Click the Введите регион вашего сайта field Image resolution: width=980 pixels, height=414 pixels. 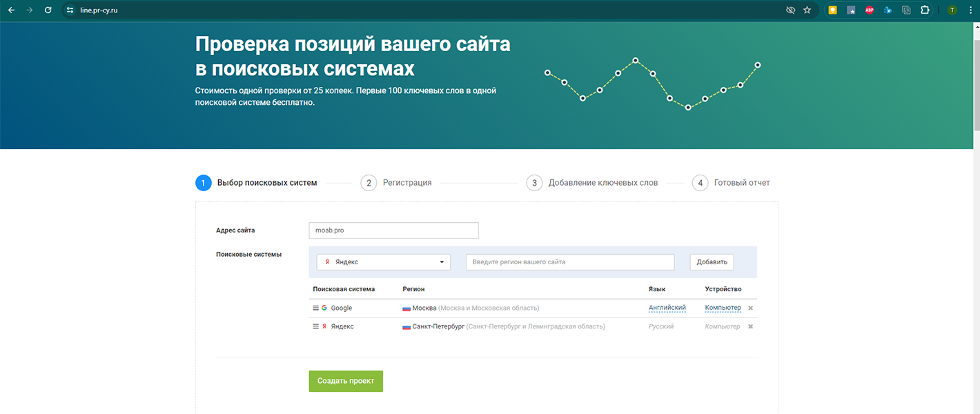(570, 262)
